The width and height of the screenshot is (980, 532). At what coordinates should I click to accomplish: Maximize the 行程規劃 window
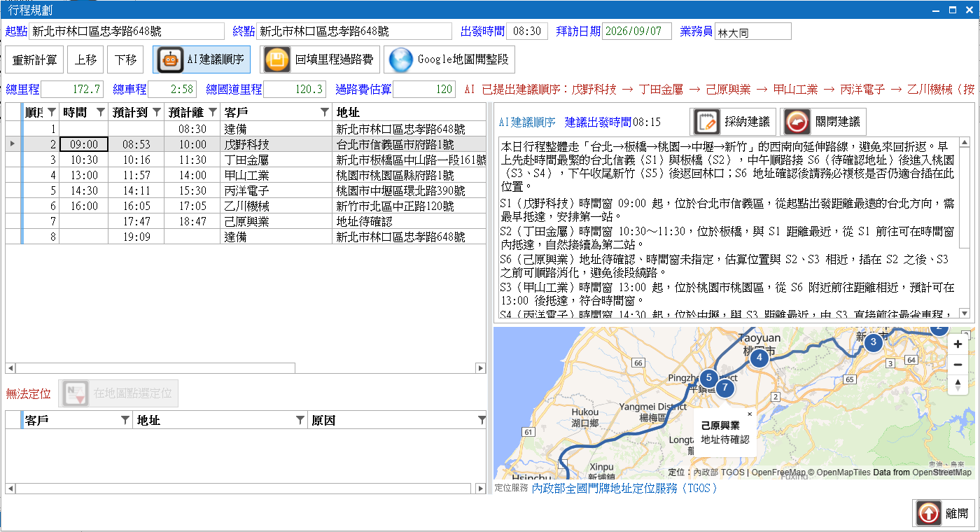pyautogui.click(x=953, y=10)
